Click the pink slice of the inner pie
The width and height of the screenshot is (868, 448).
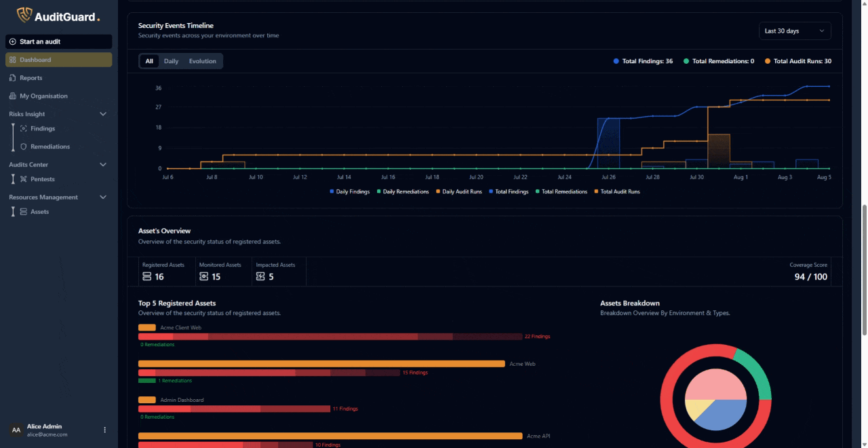coord(715,384)
